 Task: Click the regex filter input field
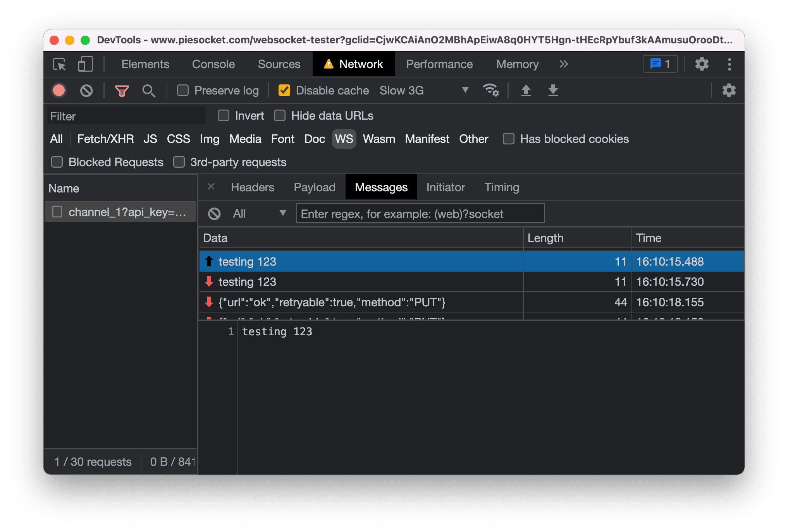(x=420, y=214)
